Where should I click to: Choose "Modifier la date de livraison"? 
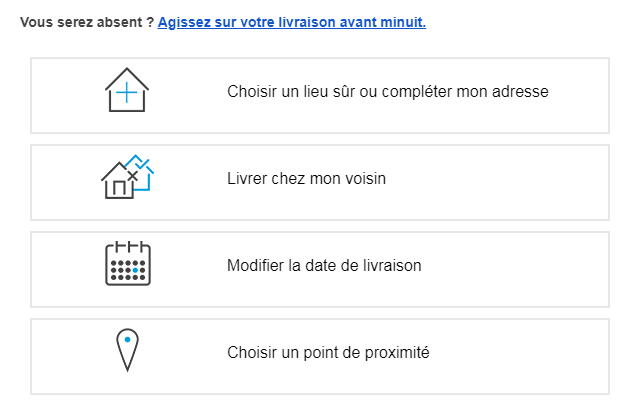pyautogui.click(x=324, y=266)
